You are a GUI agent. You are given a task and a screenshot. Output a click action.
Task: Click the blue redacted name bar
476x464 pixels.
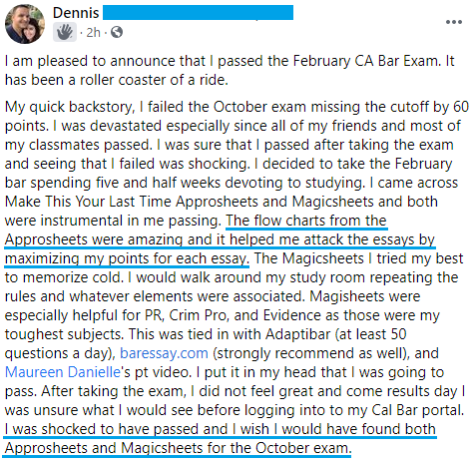pos(198,13)
